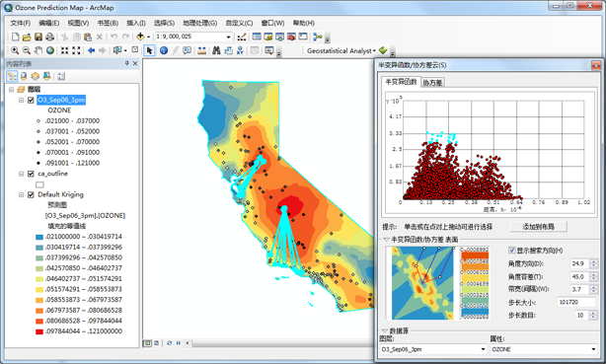Collapse the Default Kriging layer tree
This screenshot has width=606, height=364.
pyautogui.click(x=22, y=194)
